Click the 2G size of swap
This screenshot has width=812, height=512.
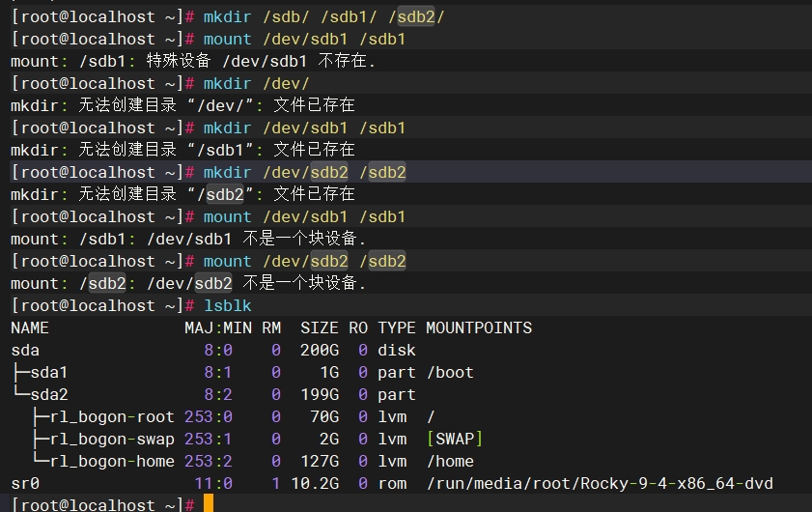[329, 440]
